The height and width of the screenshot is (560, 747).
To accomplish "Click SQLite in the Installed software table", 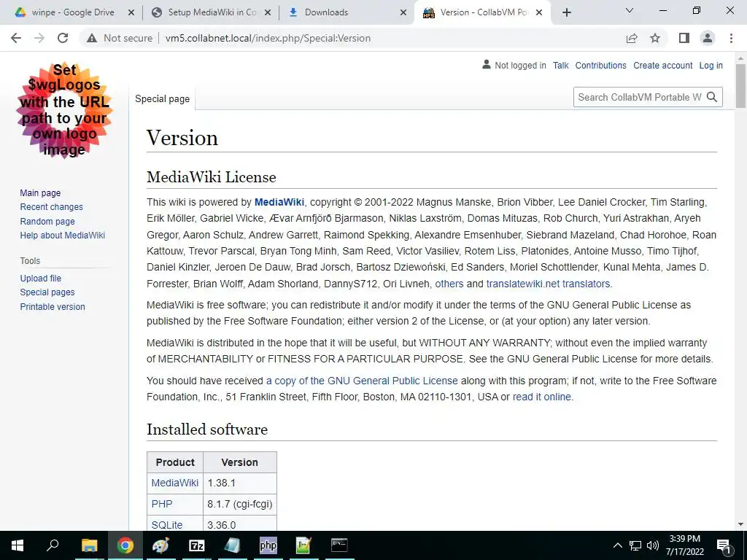I will pos(167,525).
